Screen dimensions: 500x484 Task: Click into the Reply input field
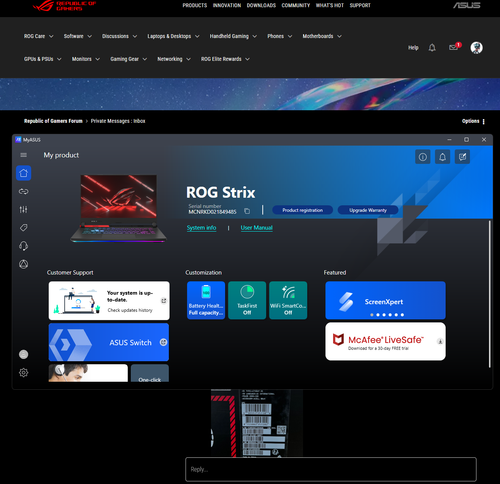[x=331, y=469]
